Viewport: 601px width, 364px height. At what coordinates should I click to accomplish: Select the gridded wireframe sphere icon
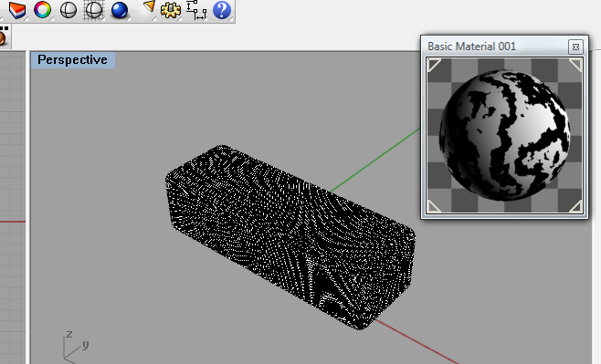pyautogui.click(x=93, y=10)
